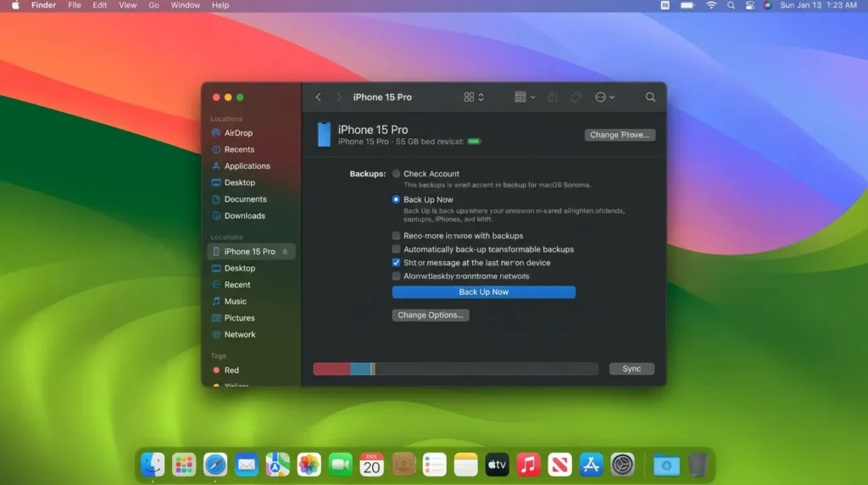This screenshot has width=868, height=485.
Task: Open the More actions ellipsis dropdown
Action: (x=604, y=97)
